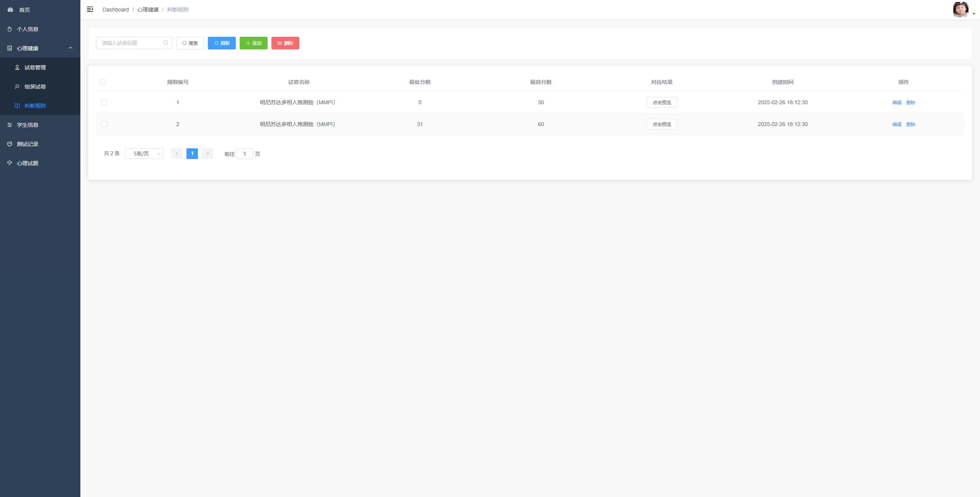Open 学生信息 menu item

point(40,125)
